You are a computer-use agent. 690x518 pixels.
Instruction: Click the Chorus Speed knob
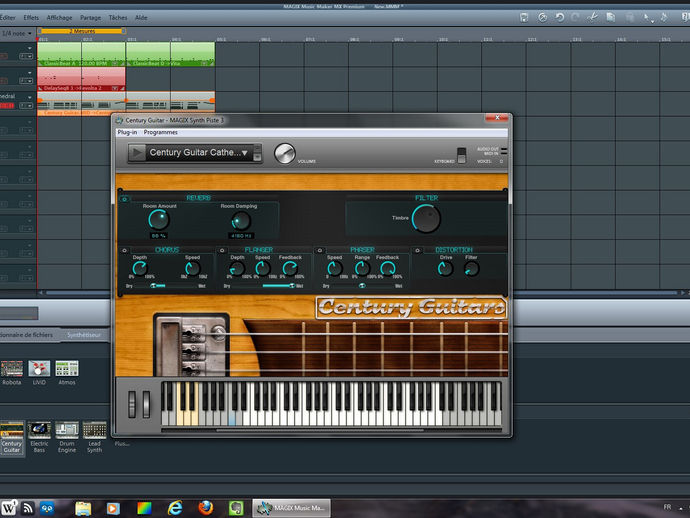click(192, 268)
